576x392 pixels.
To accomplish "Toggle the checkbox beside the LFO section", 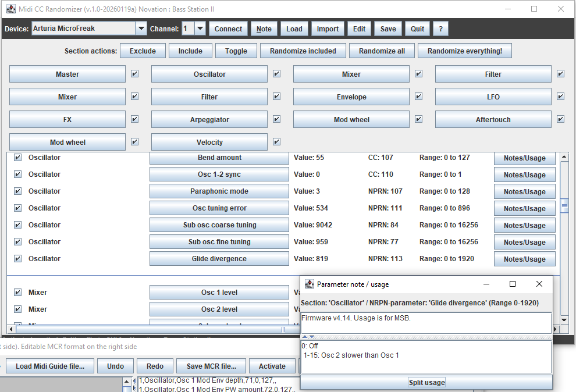I will (560, 97).
